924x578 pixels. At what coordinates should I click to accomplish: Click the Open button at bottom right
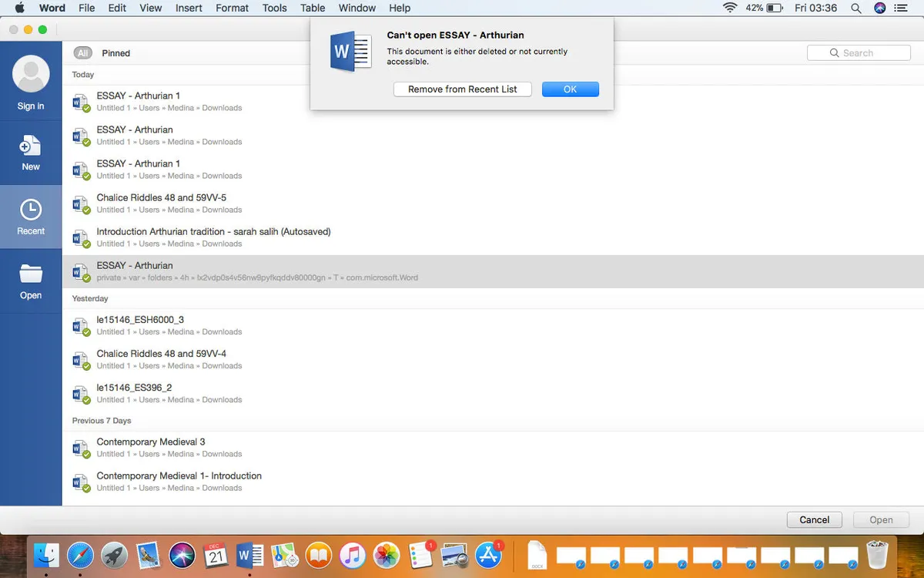[x=882, y=520]
